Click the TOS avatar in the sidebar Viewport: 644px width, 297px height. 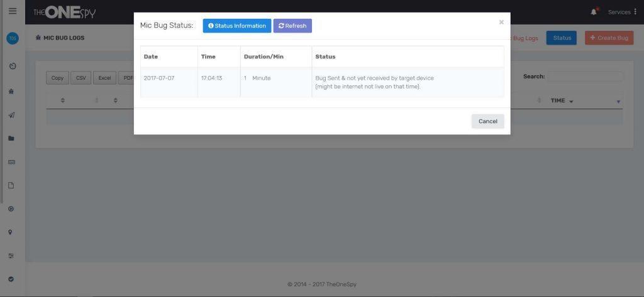pyautogui.click(x=13, y=38)
